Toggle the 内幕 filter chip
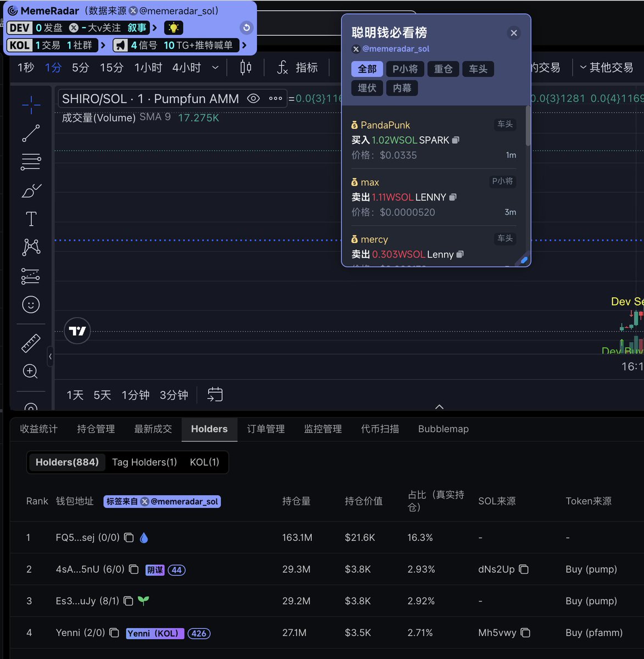The height and width of the screenshot is (659, 644). pos(402,88)
